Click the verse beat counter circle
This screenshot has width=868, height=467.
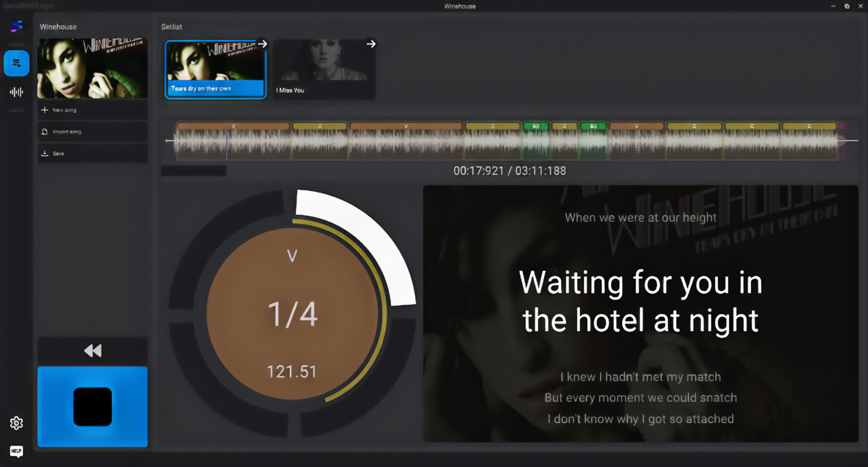[x=292, y=314]
